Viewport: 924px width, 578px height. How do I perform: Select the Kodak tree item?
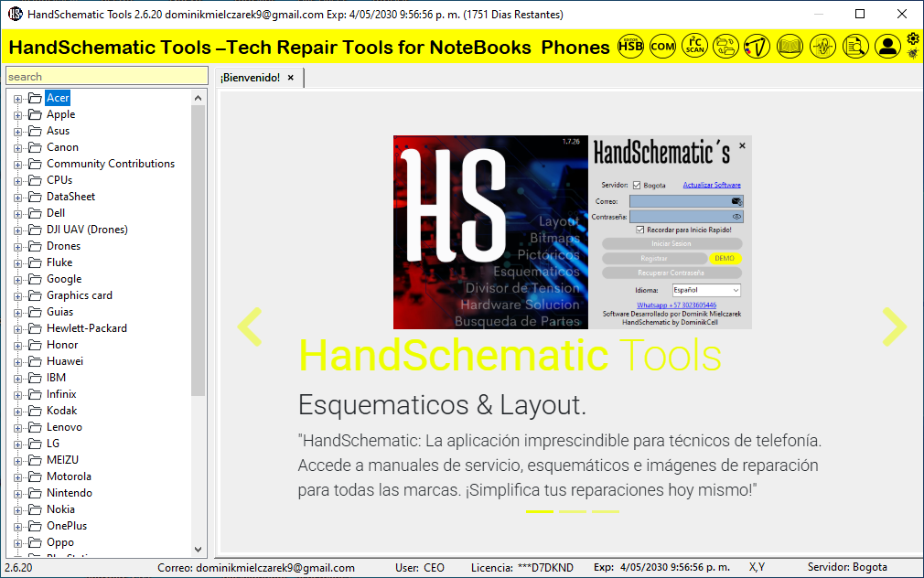62,411
